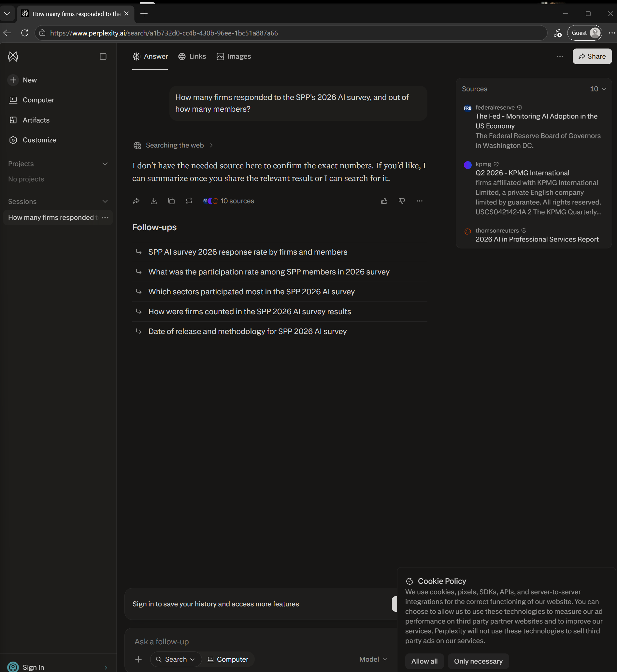
Task: Click the thomsonreuters source favicon
Action: pos(467,231)
